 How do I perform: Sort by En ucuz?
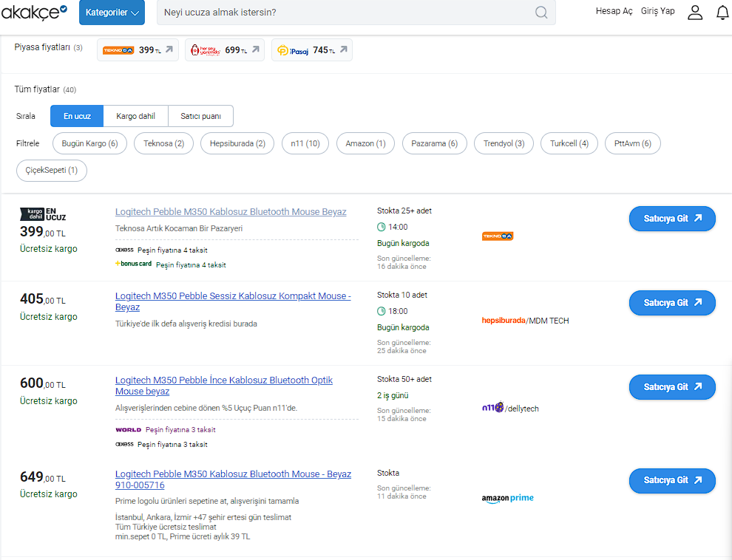point(77,116)
